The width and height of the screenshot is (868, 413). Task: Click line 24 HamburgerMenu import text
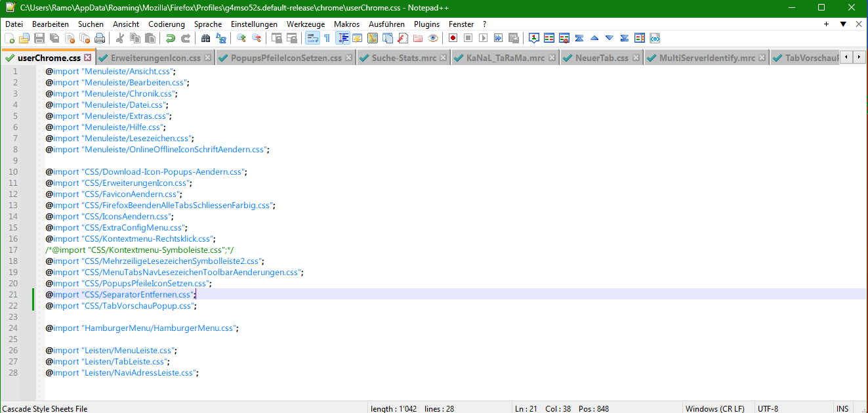click(141, 328)
